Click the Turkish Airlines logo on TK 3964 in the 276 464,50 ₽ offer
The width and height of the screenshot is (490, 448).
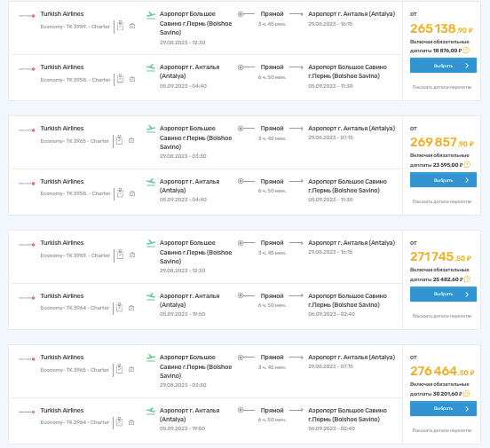(27, 412)
